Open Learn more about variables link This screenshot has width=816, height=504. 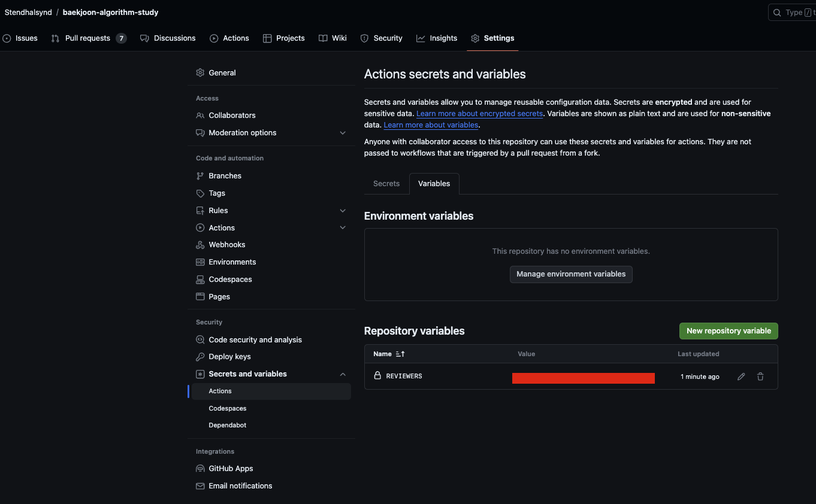431,125
